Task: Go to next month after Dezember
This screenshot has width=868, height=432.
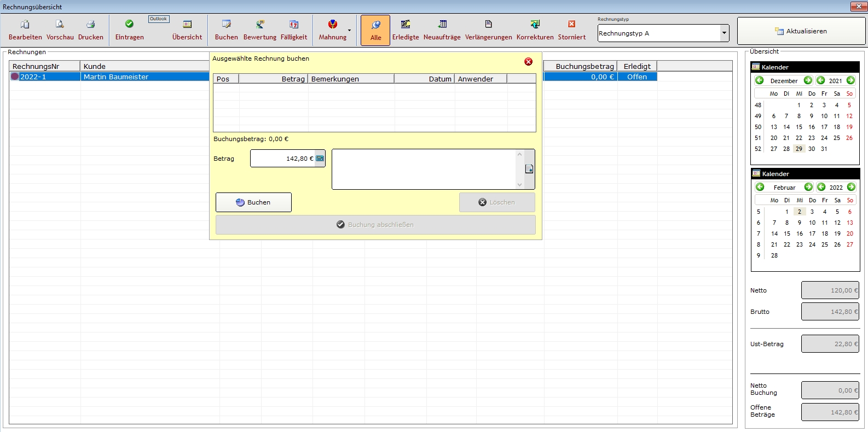Action: click(x=808, y=80)
